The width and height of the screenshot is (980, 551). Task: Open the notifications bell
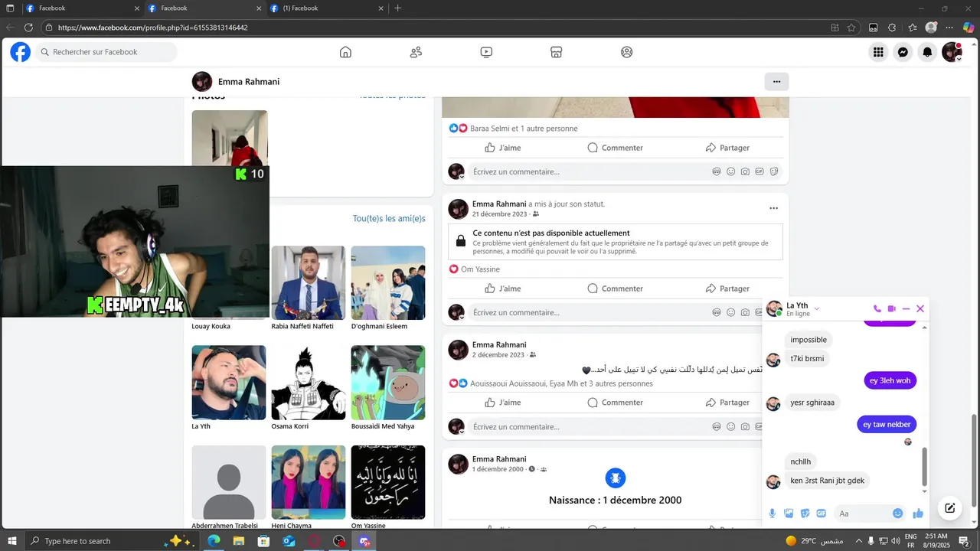coord(927,52)
